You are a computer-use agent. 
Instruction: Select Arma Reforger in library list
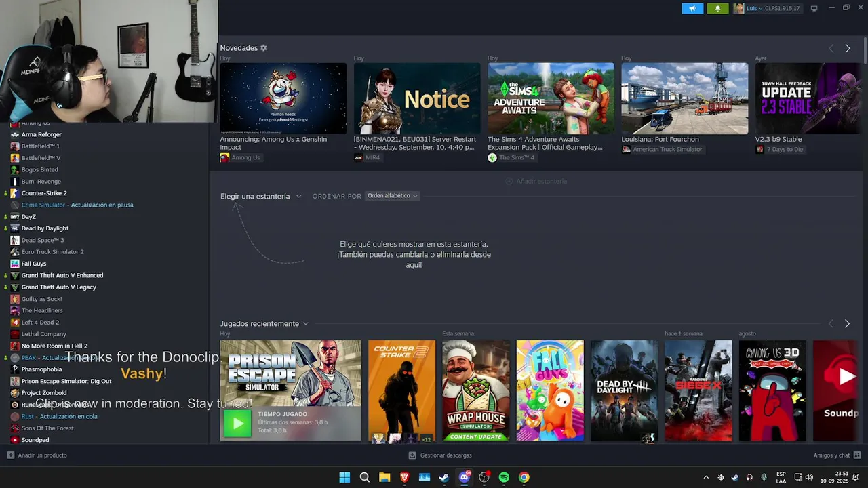pos(41,134)
